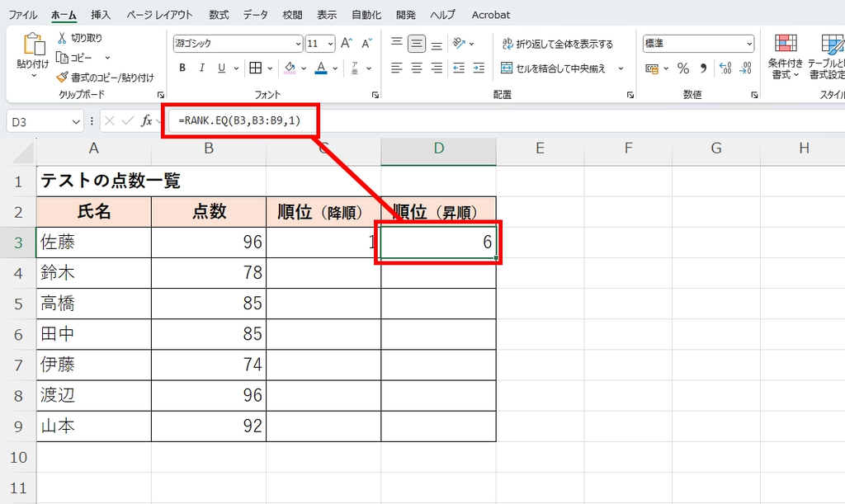
Task: Click the Format Painter (書式のコピー/貼り付け) icon
Action: click(x=63, y=78)
